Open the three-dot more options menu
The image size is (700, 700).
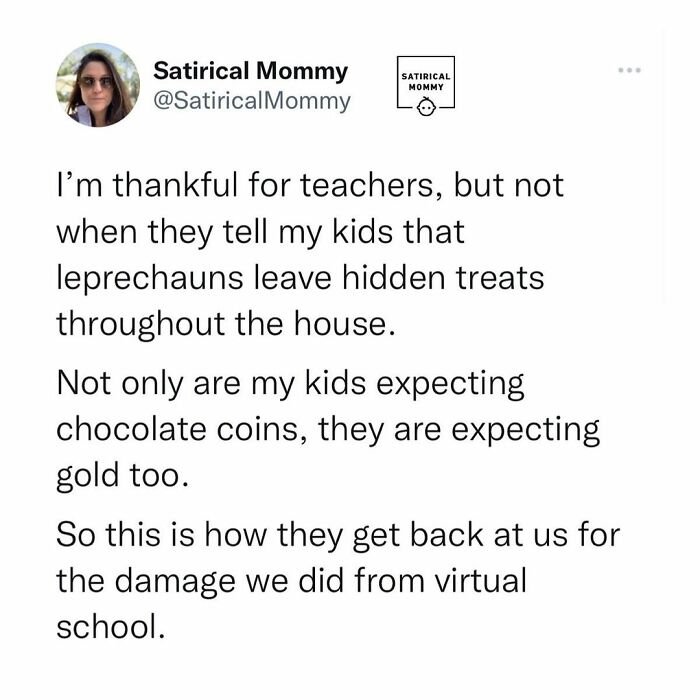629,70
